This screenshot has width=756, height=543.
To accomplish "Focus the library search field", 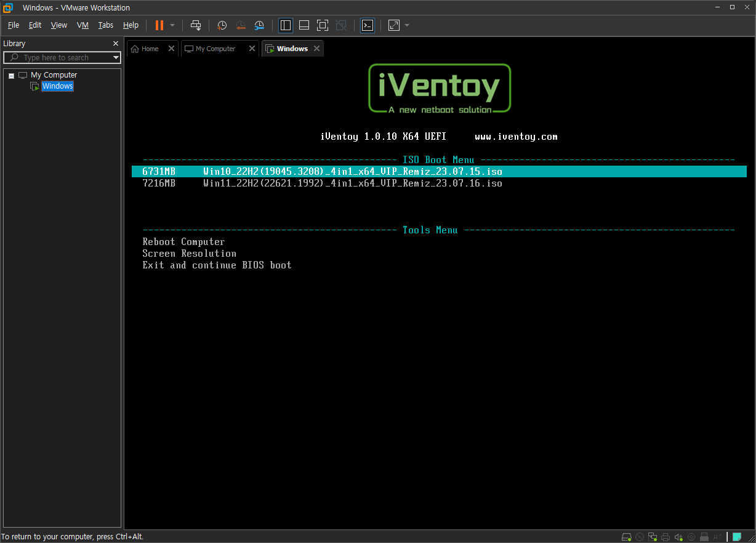I will (62, 58).
